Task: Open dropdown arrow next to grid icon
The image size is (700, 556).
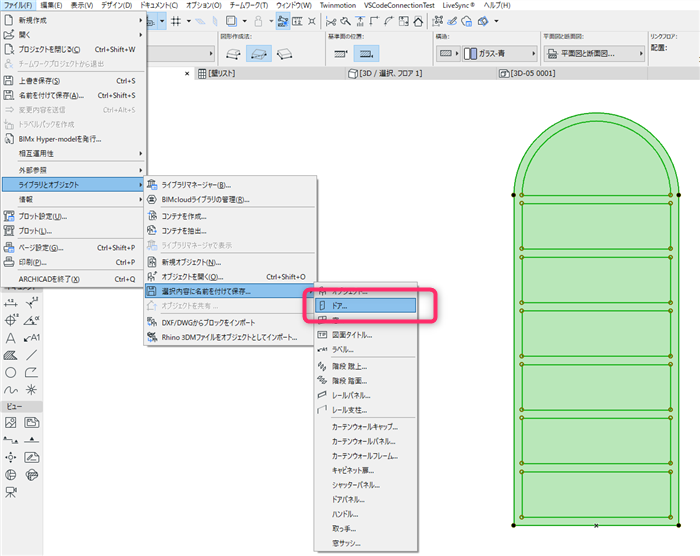Action: pos(189,21)
